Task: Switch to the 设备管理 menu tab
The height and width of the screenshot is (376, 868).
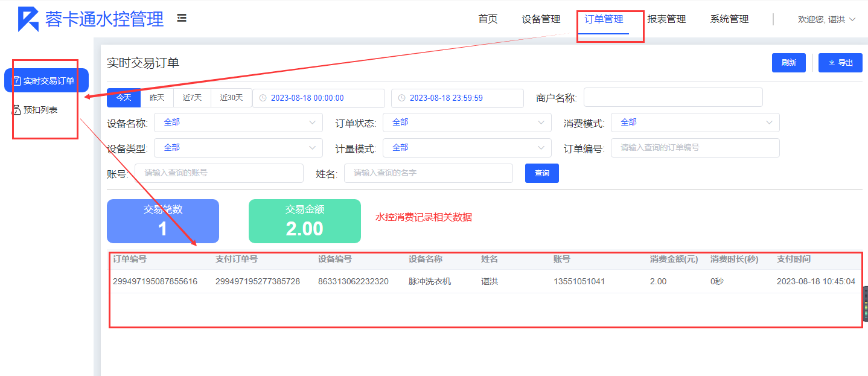Action: point(541,19)
